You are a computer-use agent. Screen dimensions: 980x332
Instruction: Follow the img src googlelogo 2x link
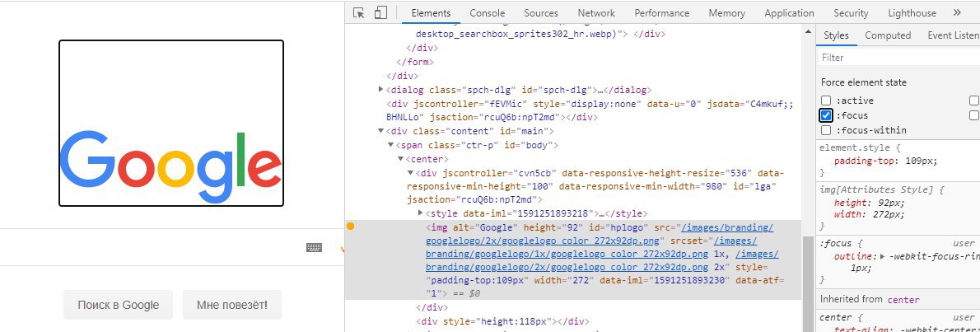tap(600, 234)
